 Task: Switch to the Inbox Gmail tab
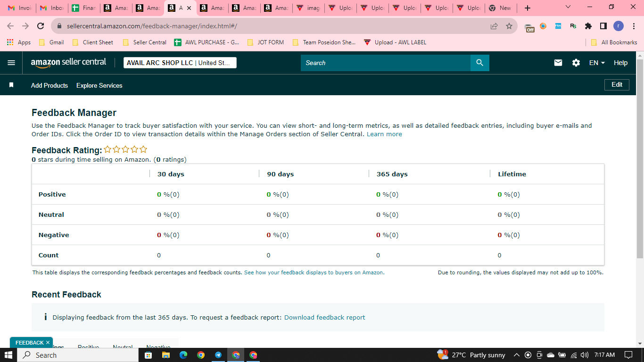(x=52, y=8)
